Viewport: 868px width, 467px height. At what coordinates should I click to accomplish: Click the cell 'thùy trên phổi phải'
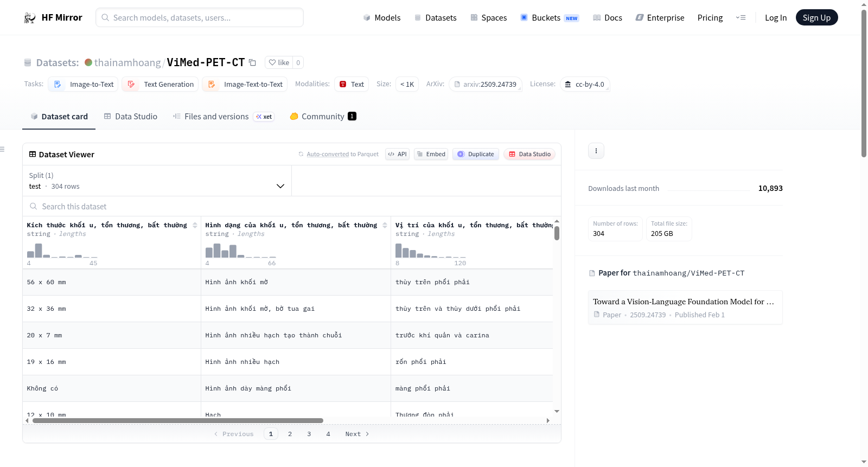click(472, 282)
